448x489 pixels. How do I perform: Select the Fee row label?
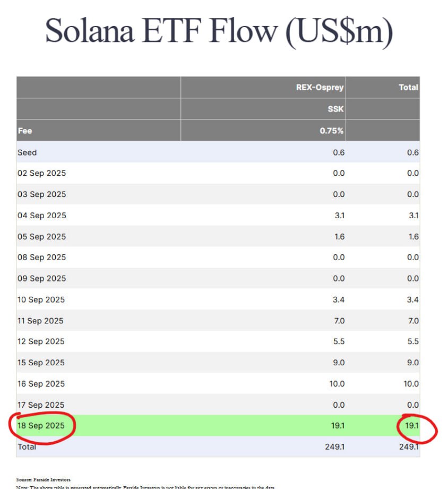pos(25,131)
